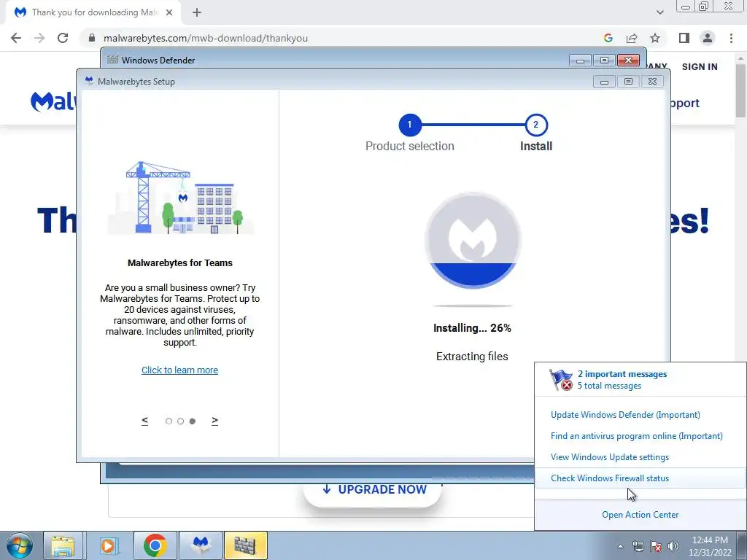Select Find an antivirus program online

click(636, 436)
